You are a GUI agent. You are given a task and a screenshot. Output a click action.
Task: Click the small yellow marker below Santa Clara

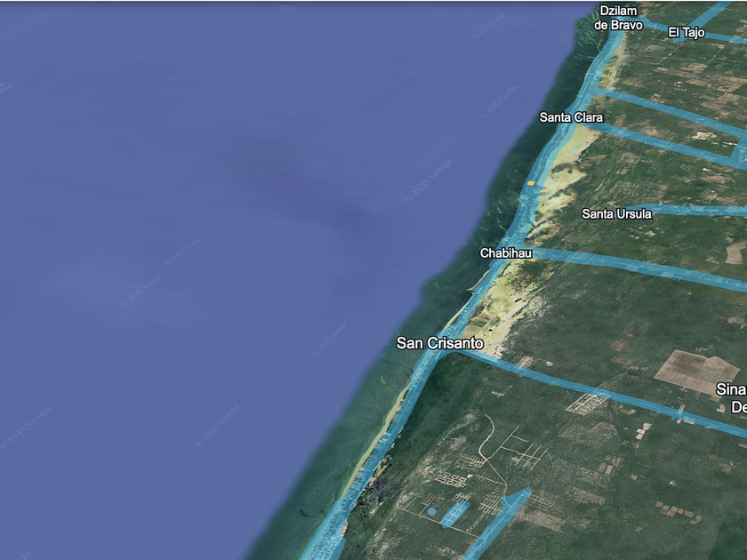[531, 183]
